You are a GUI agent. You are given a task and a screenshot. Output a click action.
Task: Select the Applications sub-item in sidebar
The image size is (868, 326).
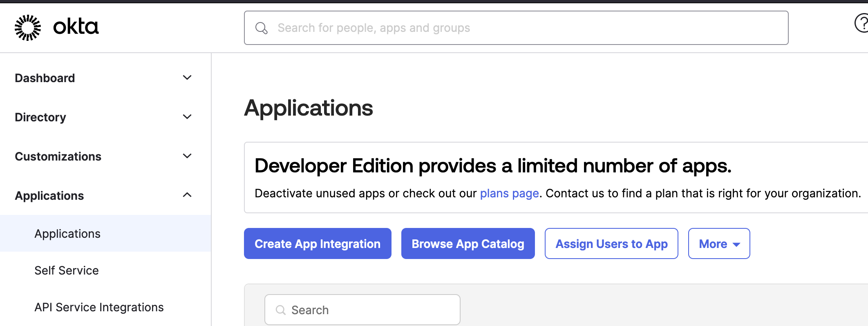tap(67, 234)
